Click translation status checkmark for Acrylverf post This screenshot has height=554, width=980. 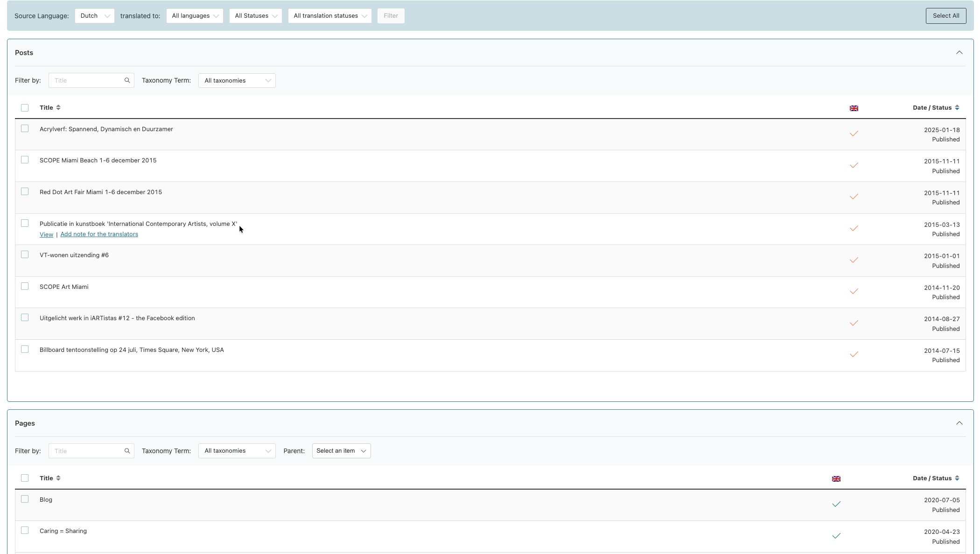[x=854, y=134]
